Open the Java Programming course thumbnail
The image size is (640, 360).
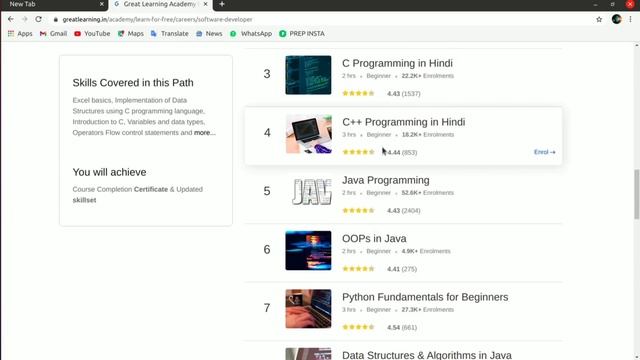click(x=308, y=192)
